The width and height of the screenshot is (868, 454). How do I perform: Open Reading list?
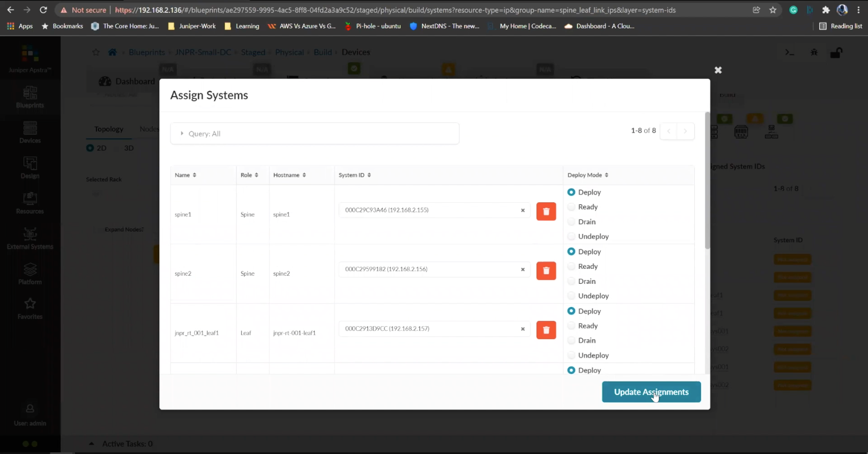[x=841, y=26]
